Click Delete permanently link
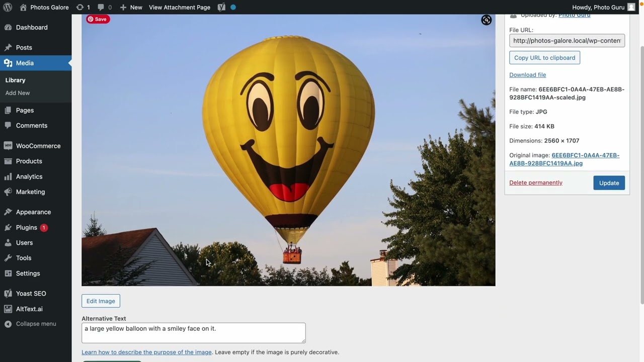This screenshot has width=644, height=362. click(x=536, y=183)
